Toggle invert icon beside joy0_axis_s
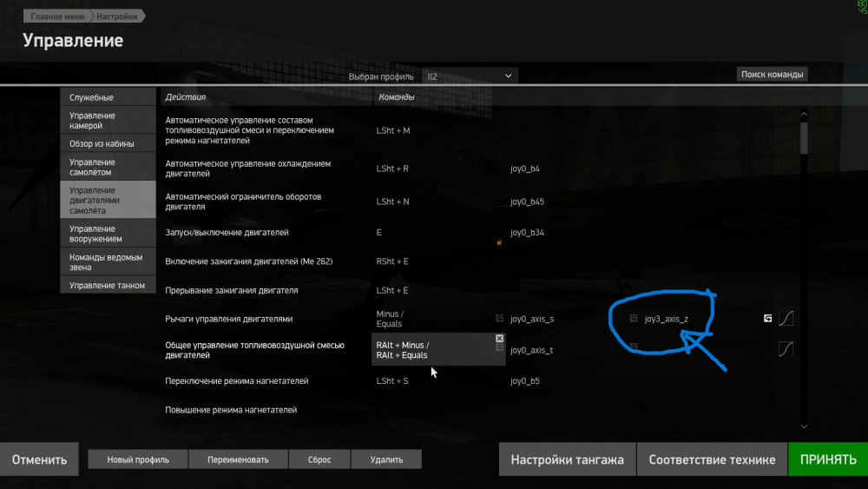This screenshot has height=489, width=868. point(499,319)
